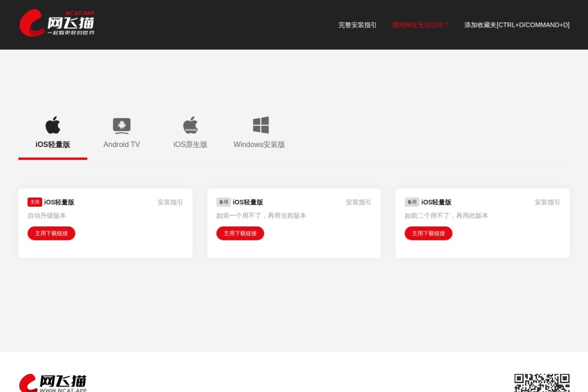Image resolution: width=588 pixels, height=392 pixels.
Task: Select the Android TV icon
Action: point(122,126)
